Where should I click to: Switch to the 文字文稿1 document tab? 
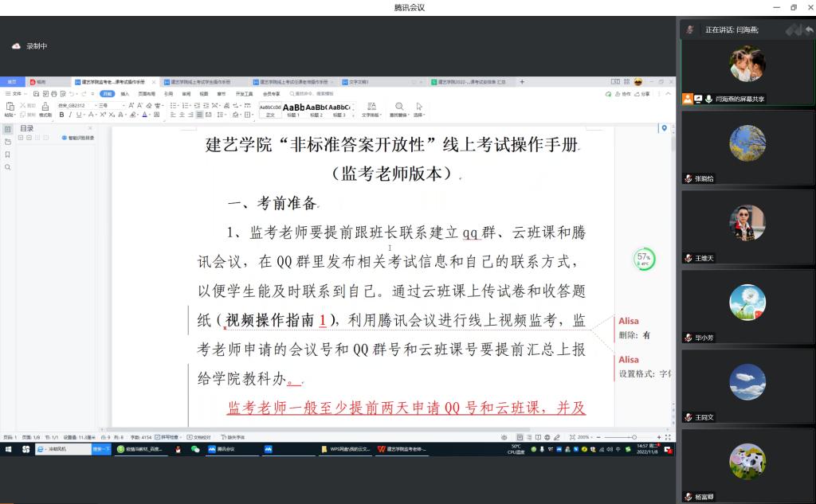coord(359,82)
